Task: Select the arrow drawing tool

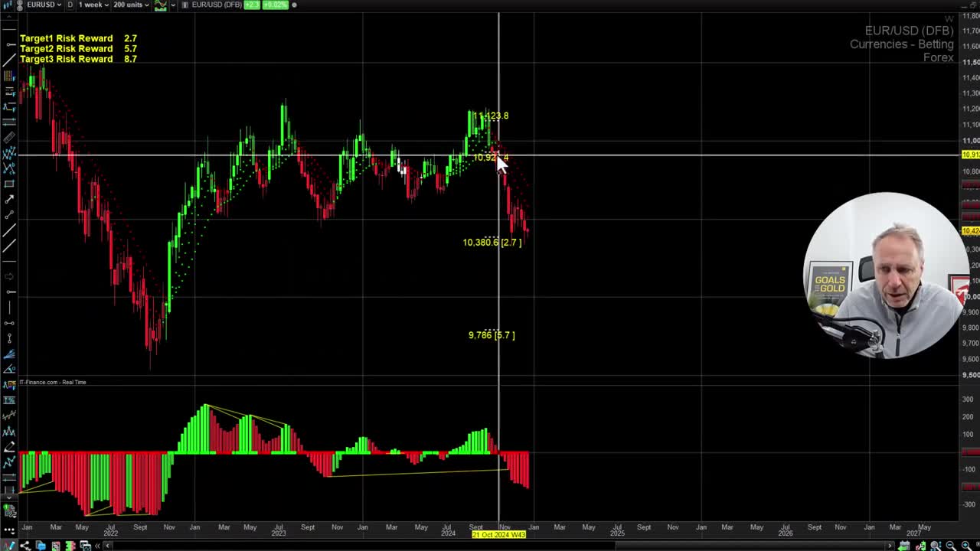Action: [9, 199]
